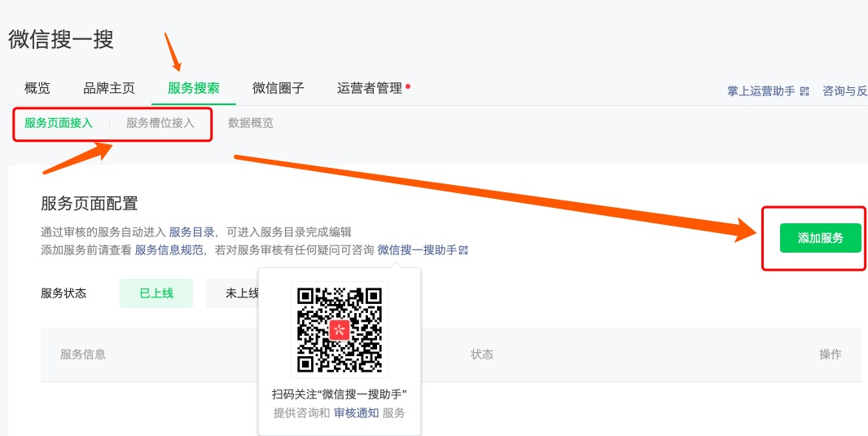Select 服务页面接入 sub-tab
The image size is (868, 436).
pyautogui.click(x=58, y=123)
